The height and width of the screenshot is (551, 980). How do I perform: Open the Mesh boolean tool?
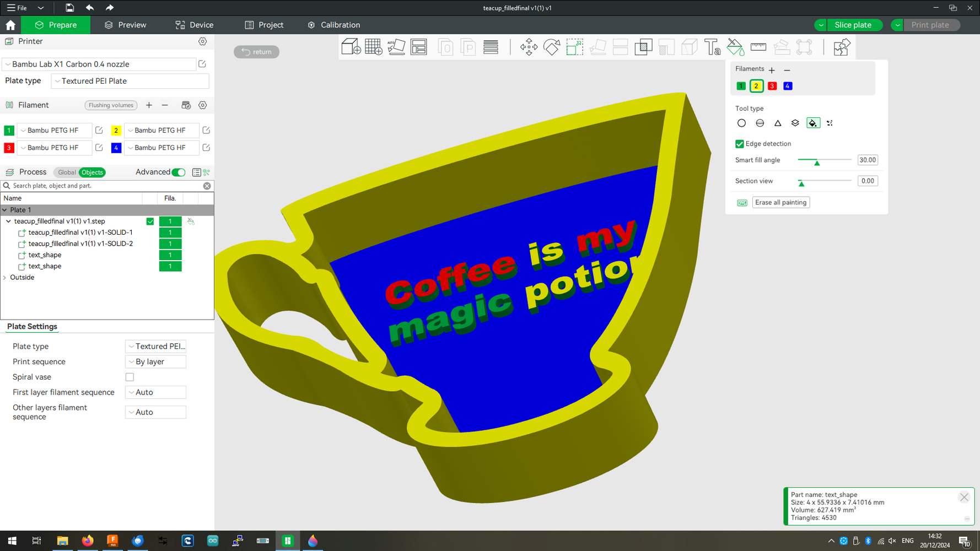tap(643, 47)
